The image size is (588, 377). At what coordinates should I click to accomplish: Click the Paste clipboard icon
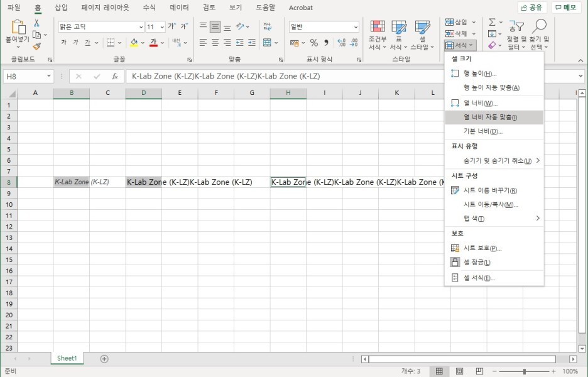[x=18, y=27]
